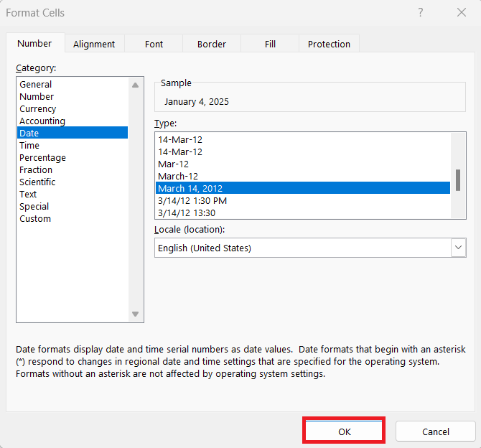Select the March-12 date type
This screenshot has width=481, height=448.
point(303,176)
